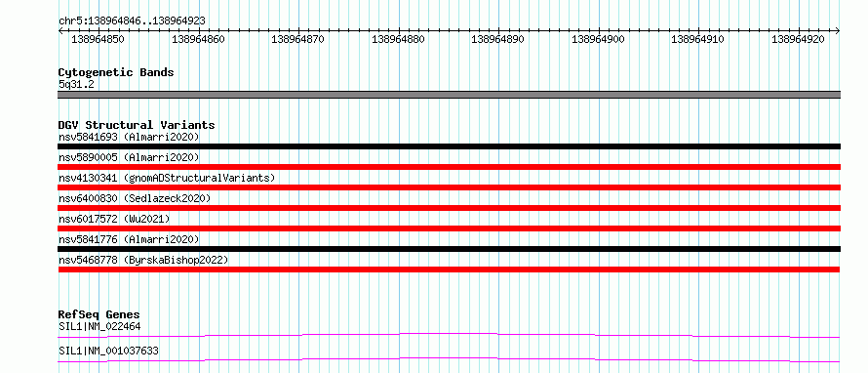Open the SIL1|NM_022464 transcript label
868x373 pixels.
click(99, 327)
